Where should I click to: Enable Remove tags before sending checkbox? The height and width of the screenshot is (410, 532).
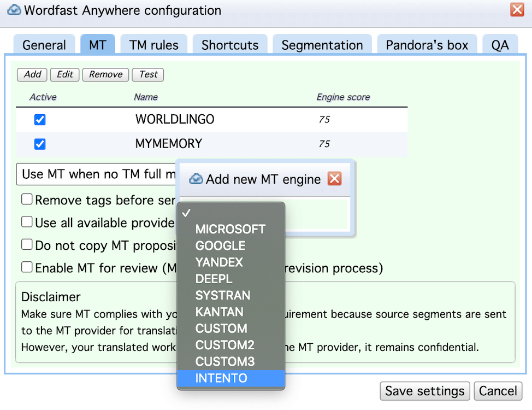[27, 199]
